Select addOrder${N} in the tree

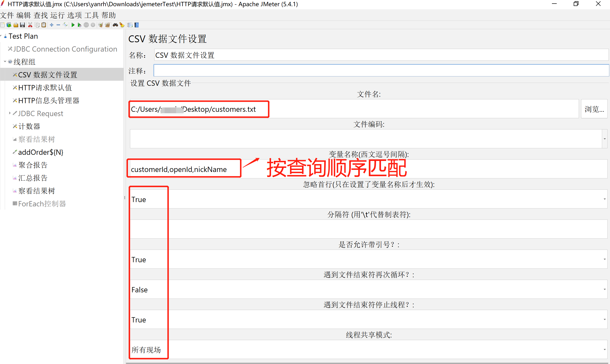pos(41,152)
